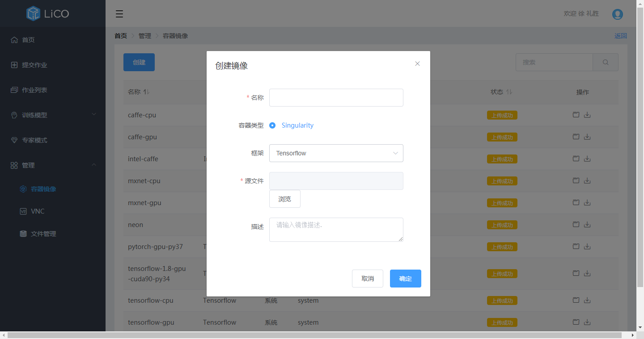Open the user avatar icon
Image resolution: width=644 pixels, height=339 pixels.
tap(618, 14)
